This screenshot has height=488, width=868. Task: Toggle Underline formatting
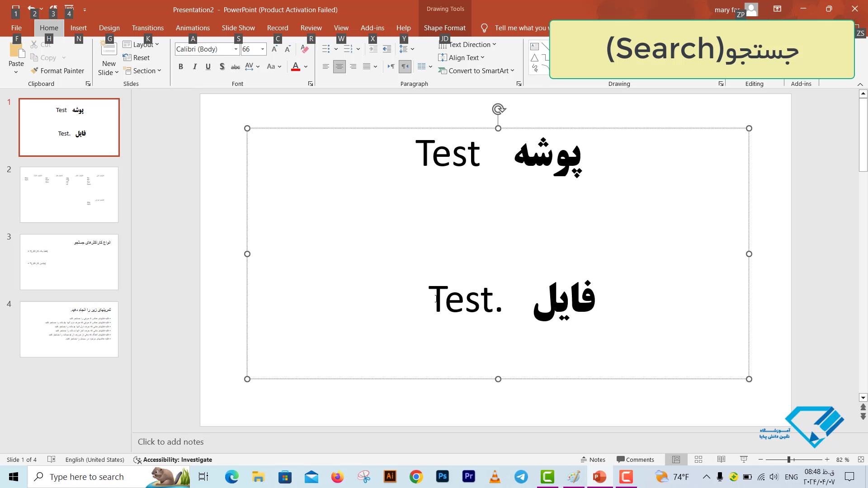pos(208,67)
